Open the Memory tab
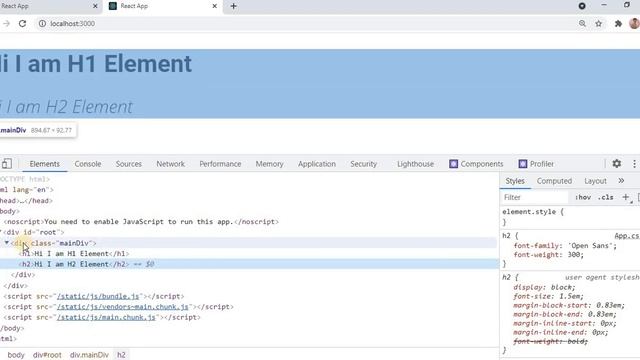Viewport: 640px width, 360px height. pos(269,164)
